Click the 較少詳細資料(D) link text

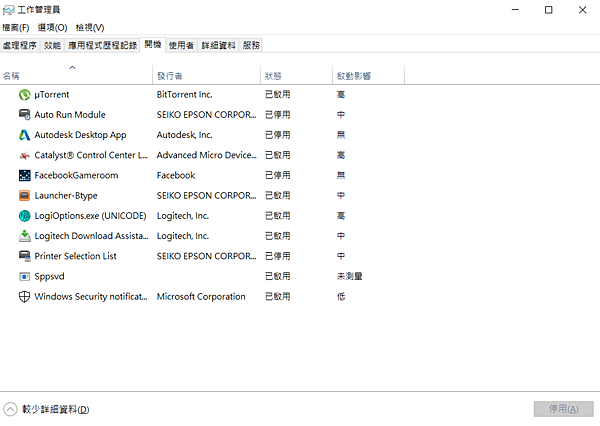tap(56, 410)
